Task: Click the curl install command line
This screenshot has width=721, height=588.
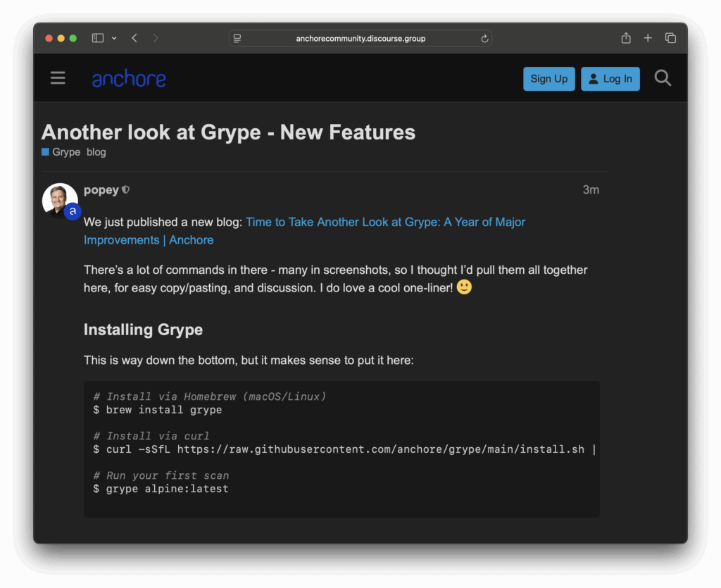Action: (x=344, y=449)
